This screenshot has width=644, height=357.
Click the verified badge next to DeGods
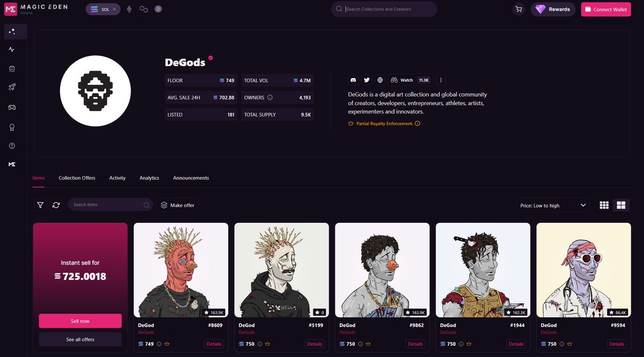(210, 58)
